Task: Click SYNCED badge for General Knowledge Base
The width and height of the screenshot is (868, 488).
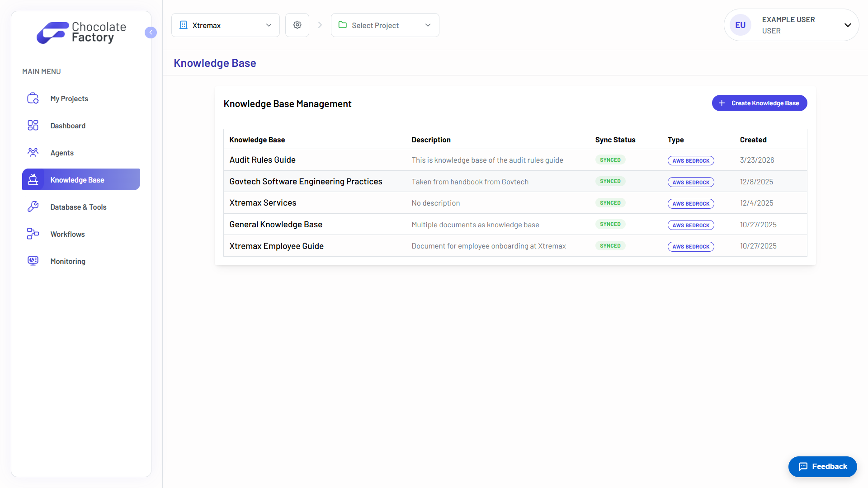Action: pos(610,224)
